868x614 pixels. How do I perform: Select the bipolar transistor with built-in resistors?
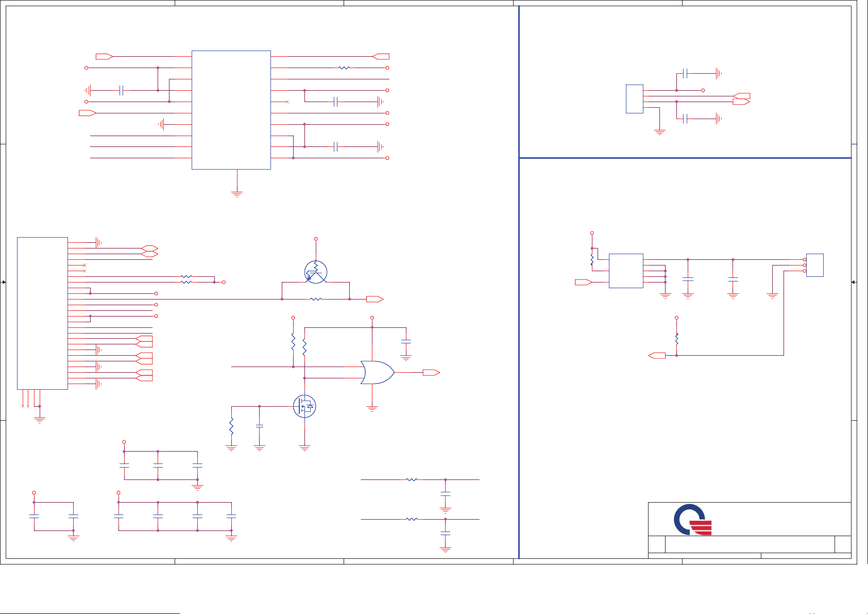(316, 272)
